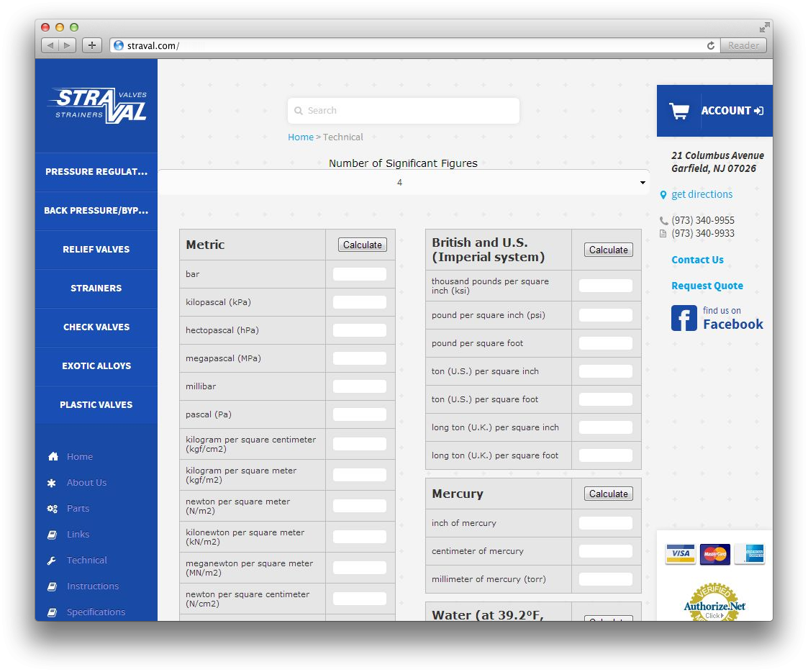Open the Number of Significant Figures dropdown
808x672 pixels.
pyautogui.click(x=403, y=183)
